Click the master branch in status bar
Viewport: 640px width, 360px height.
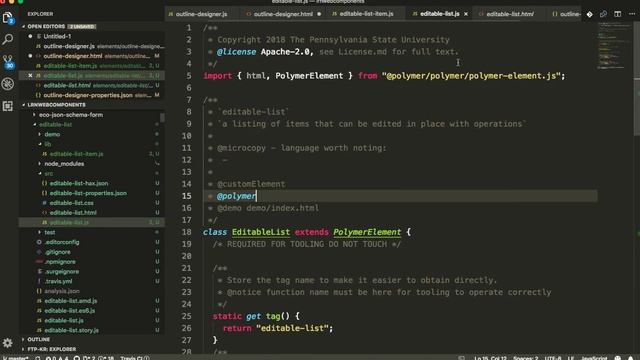tap(16, 358)
